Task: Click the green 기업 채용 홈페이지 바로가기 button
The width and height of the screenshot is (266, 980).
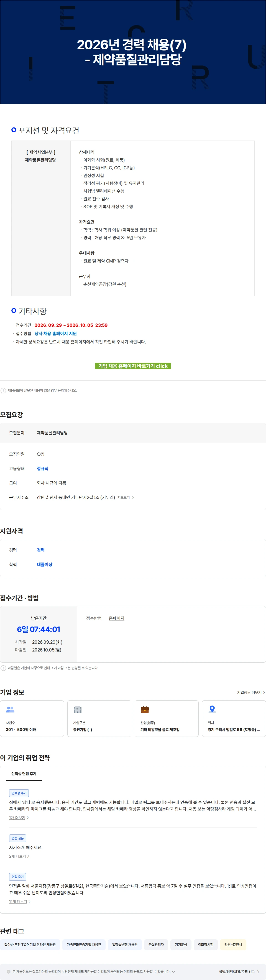Action: (x=133, y=366)
